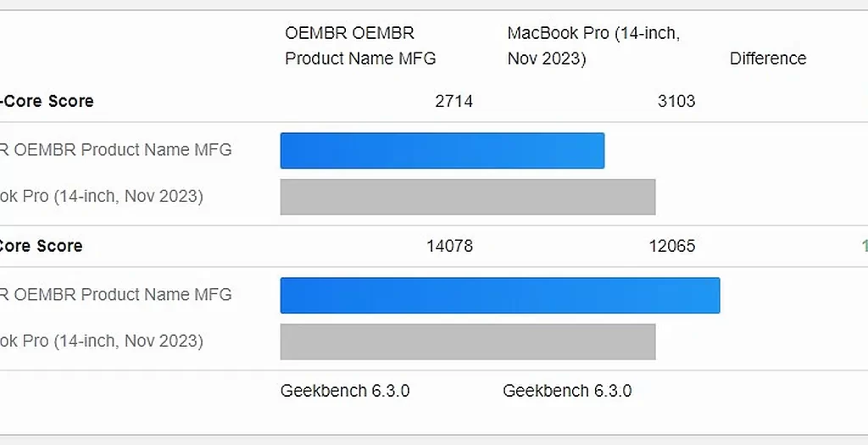Click the OEMBR Product Name MFG column header
Image resolution: width=868 pixels, height=445 pixels.
pyautogui.click(x=360, y=46)
